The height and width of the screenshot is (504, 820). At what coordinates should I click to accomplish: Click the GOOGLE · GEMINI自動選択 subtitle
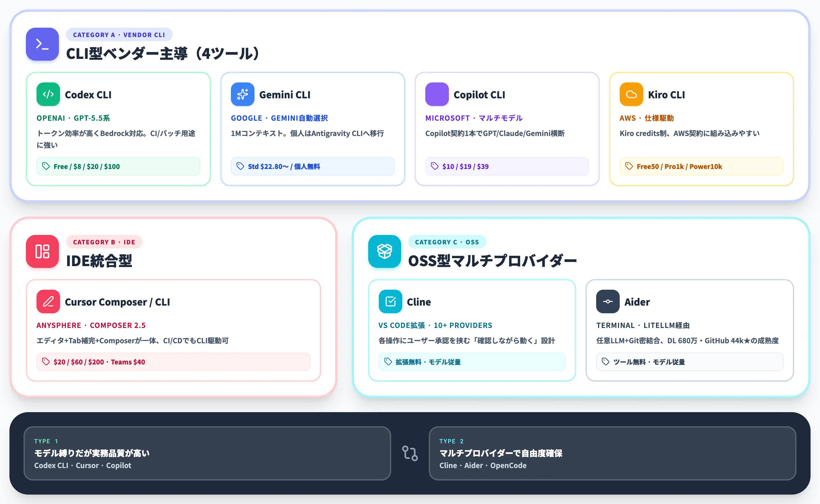coord(280,118)
